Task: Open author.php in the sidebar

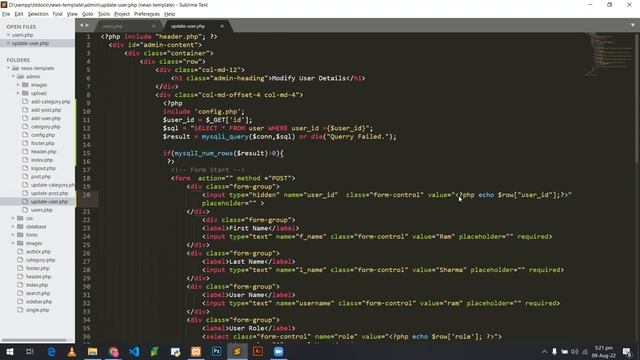Action: tap(38, 251)
